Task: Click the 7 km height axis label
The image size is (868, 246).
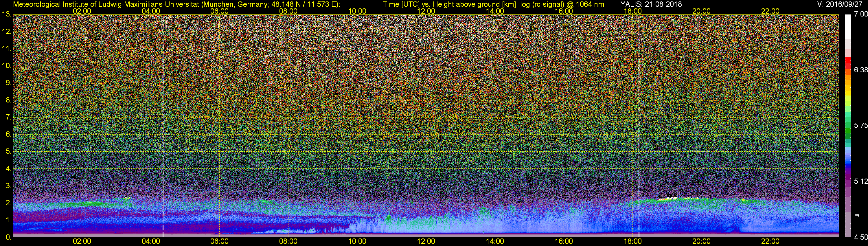Action: [8, 117]
